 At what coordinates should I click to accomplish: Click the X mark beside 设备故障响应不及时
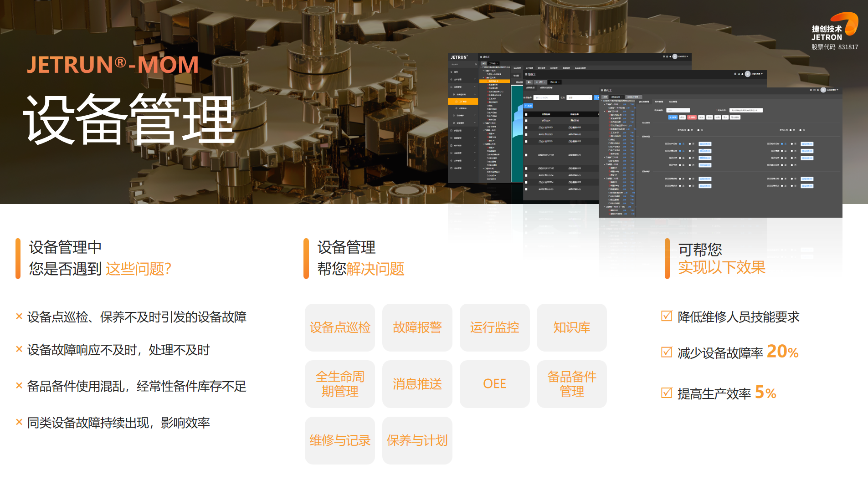pos(19,349)
